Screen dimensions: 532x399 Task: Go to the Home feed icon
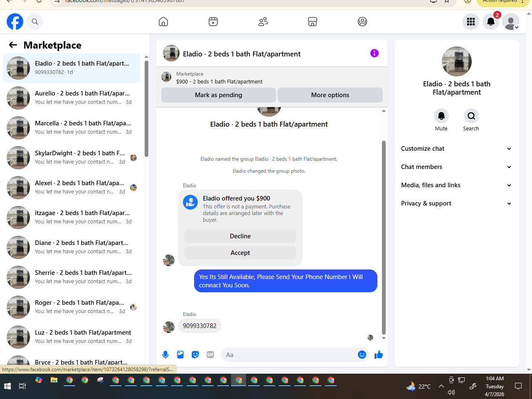pyautogui.click(x=163, y=22)
